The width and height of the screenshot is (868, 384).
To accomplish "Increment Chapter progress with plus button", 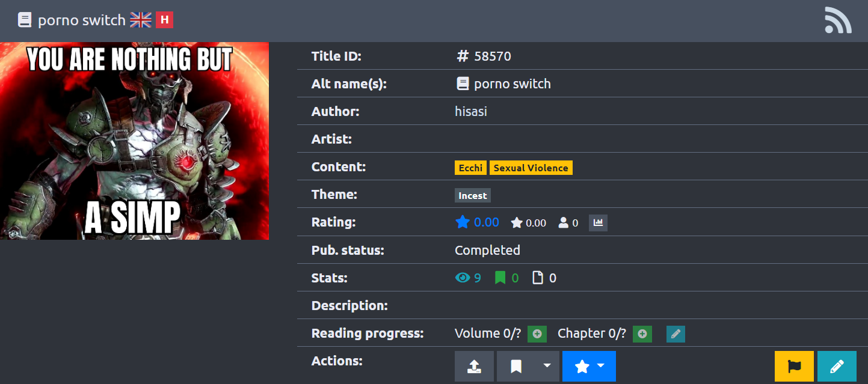I will [x=642, y=334].
